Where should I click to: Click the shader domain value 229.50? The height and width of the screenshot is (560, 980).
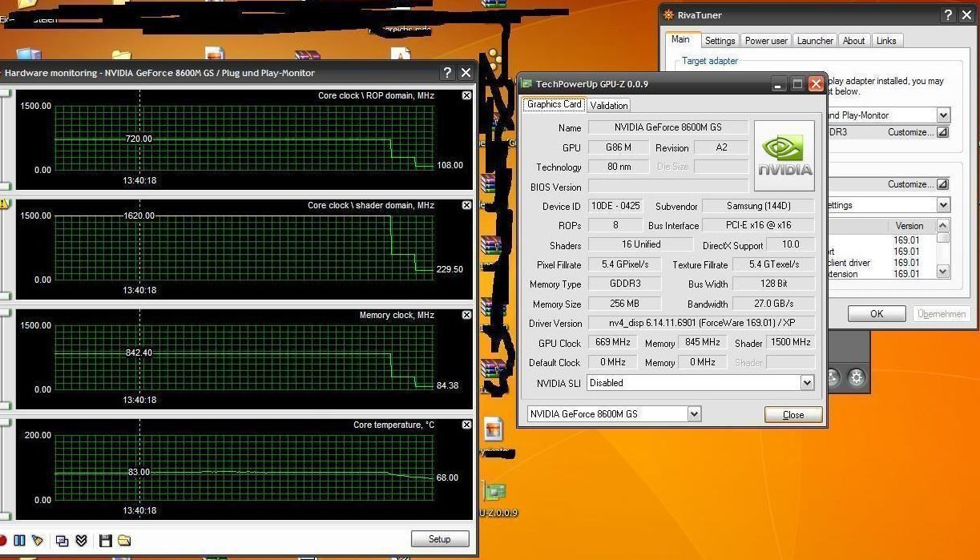click(x=450, y=269)
